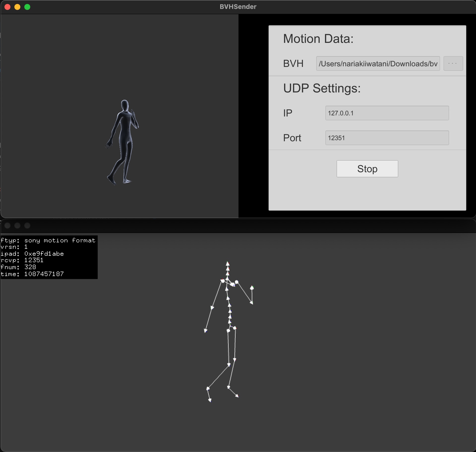Viewport: 476px width, 452px height.
Task: Open the BVH file browse dialog
Action: 453,63
